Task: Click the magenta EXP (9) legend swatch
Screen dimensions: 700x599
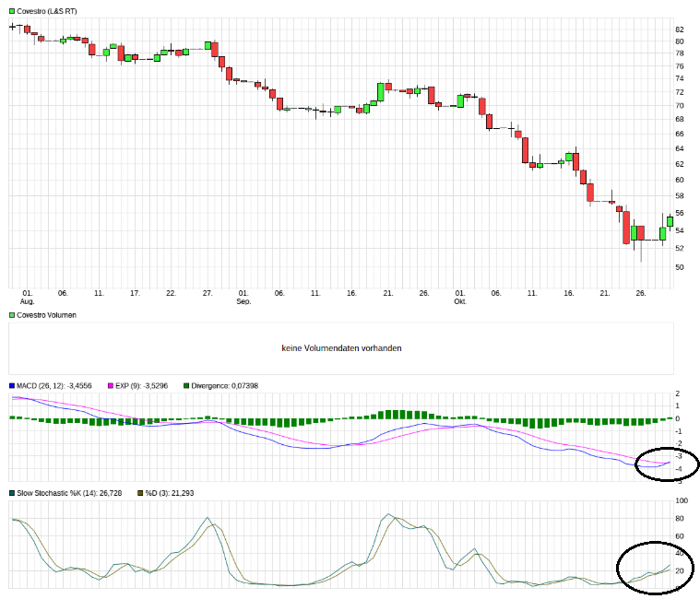Action: [x=111, y=386]
